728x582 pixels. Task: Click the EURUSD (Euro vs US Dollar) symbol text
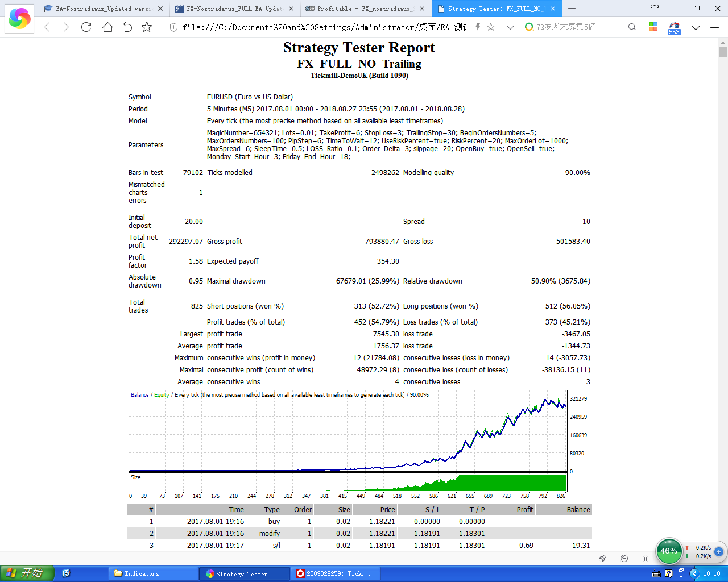tap(250, 97)
